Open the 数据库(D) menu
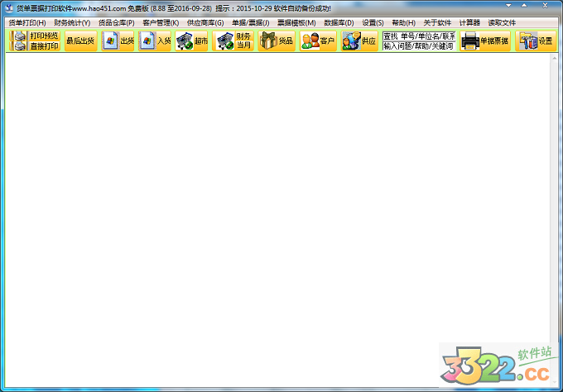The image size is (563, 392). point(339,22)
